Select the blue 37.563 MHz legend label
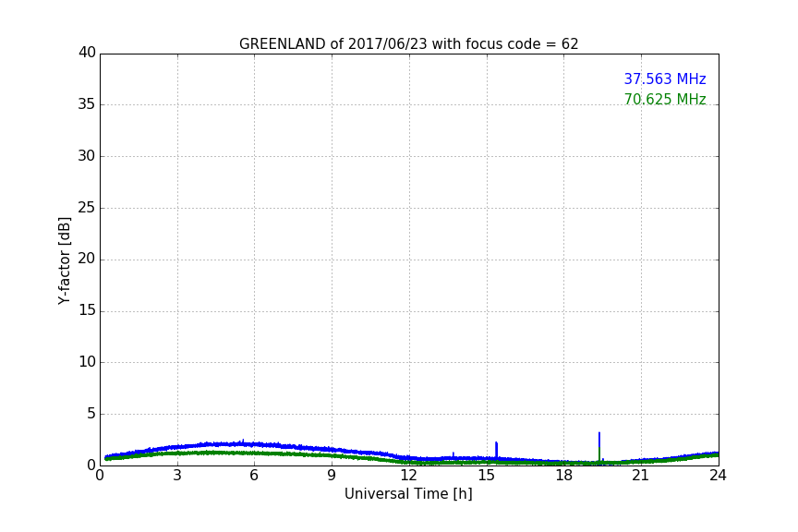This screenshot has width=798, height=532. point(665,79)
